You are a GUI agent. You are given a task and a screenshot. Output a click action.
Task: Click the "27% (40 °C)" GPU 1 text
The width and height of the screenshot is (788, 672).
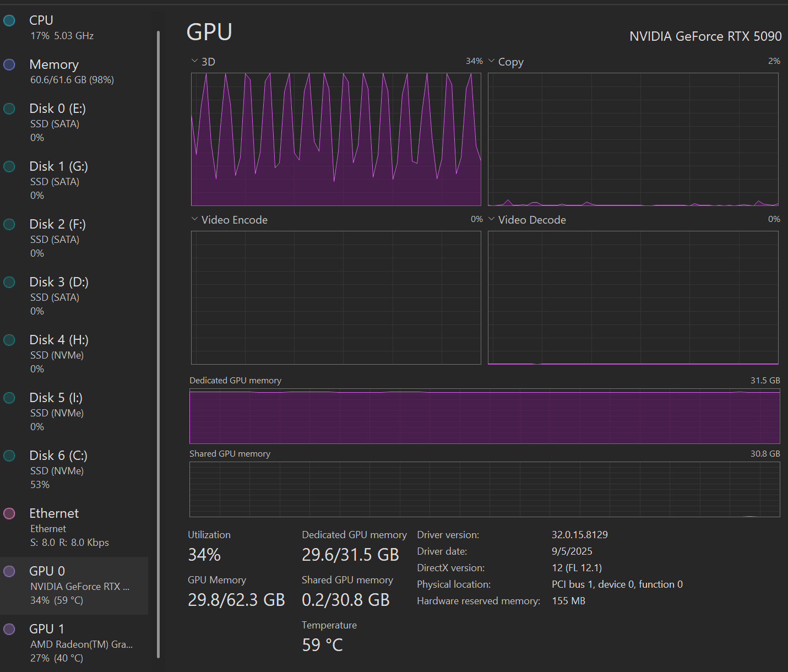click(x=57, y=658)
